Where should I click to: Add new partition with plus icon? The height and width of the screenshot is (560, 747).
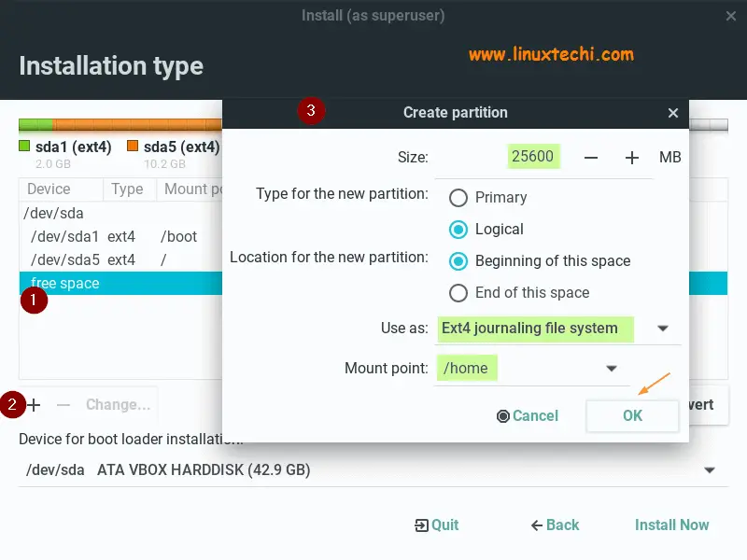[x=34, y=405]
